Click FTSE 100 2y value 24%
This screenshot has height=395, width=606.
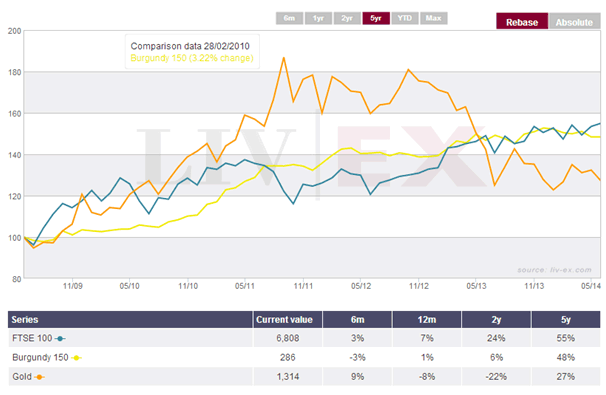496,338
